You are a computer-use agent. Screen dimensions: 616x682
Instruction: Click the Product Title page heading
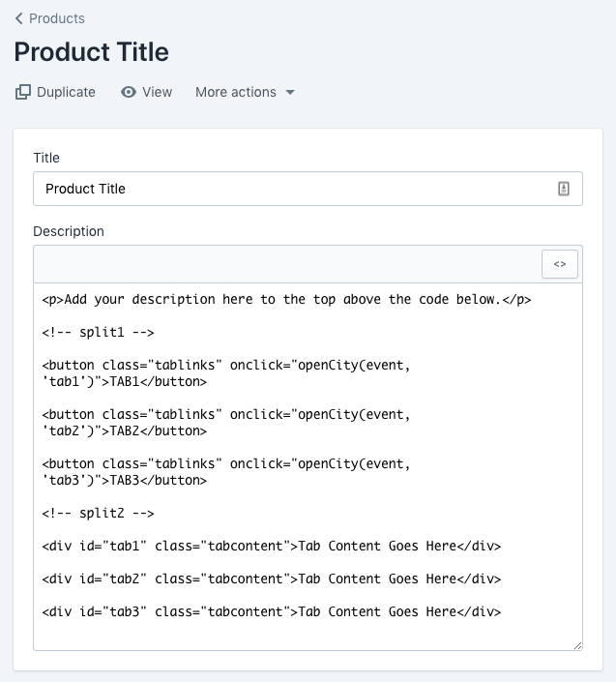point(91,52)
